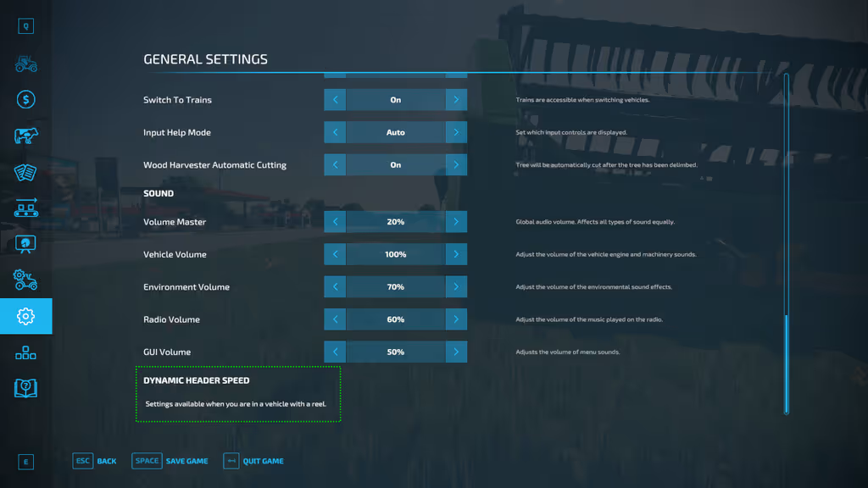Change Input Help Mode with left arrow
This screenshot has height=488, width=868.
pyautogui.click(x=335, y=132)
